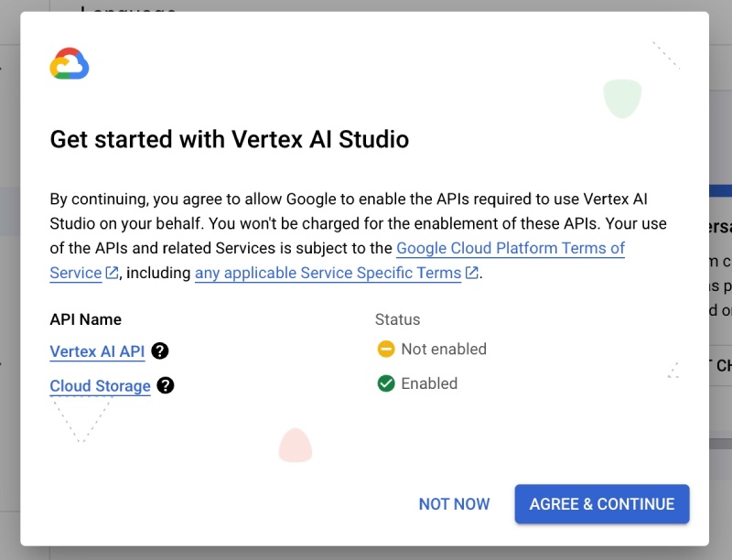The height and width of the screenshot is (560, 732).
Task: Click the green Enabled checkmark icon
Action: point(386,383)
